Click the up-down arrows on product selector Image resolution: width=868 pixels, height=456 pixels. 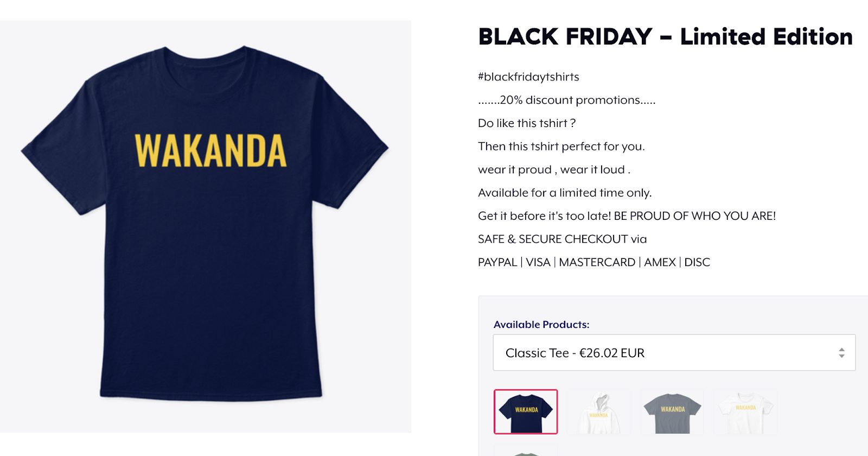[841, 353]
